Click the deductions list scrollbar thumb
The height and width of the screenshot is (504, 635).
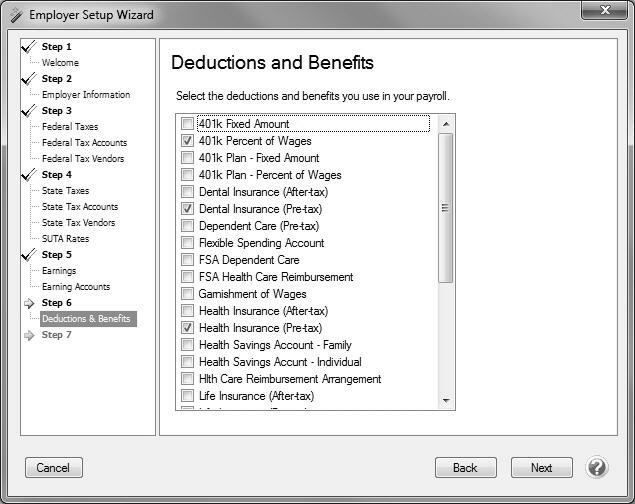coord(446,208)
